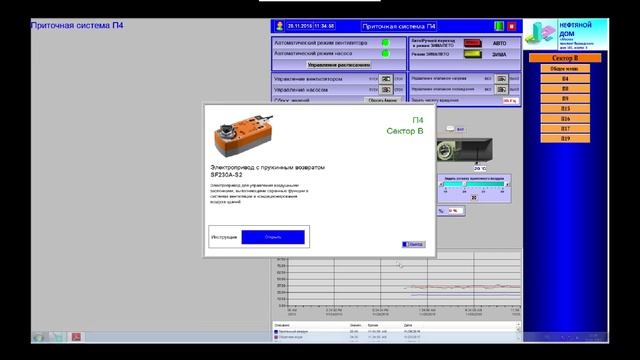Viewport: 640px width, 360px height.
Task: Select П16 in the sector sidebar
Action: [x=565, y=119]
